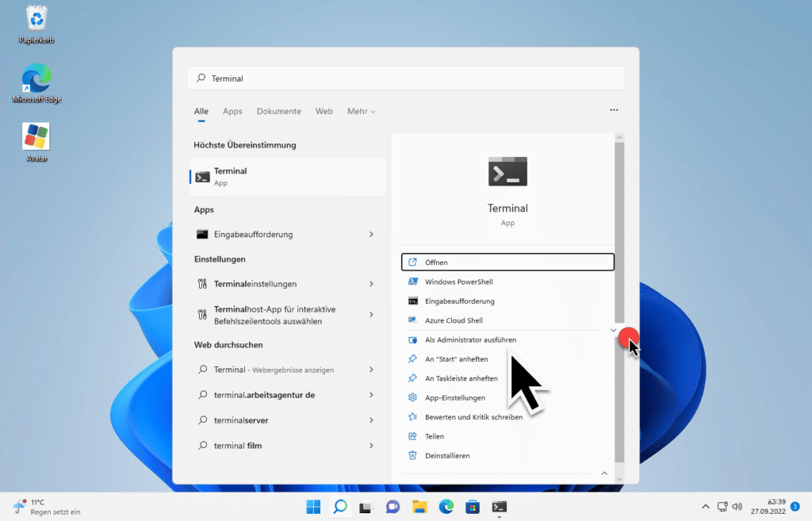Image resolution: width=812 pixels, height=521 pixels.
Task: Expand arrow next to terminalserver
Action: point(371,420)
